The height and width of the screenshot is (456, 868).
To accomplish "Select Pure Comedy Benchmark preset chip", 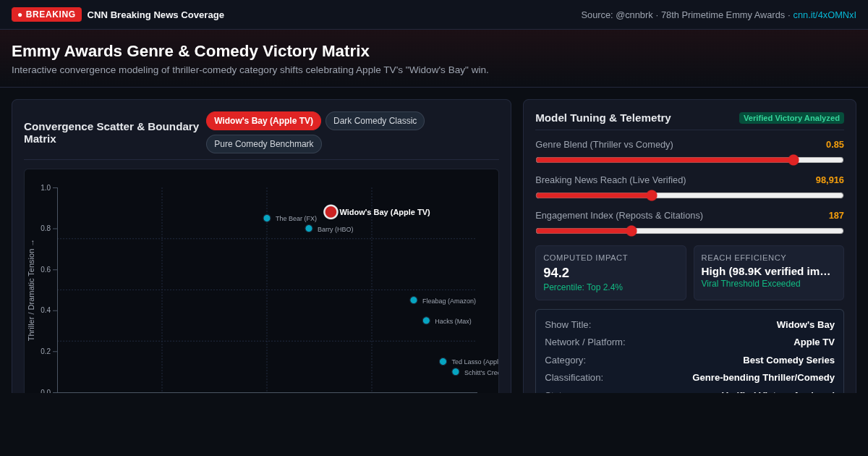I will (264, 144).
